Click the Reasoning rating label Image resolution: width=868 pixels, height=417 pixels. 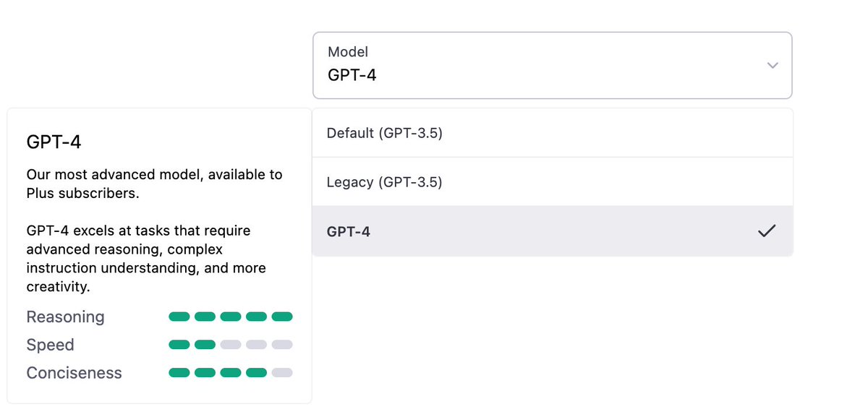pyautogui.click(x=65, y=317)
